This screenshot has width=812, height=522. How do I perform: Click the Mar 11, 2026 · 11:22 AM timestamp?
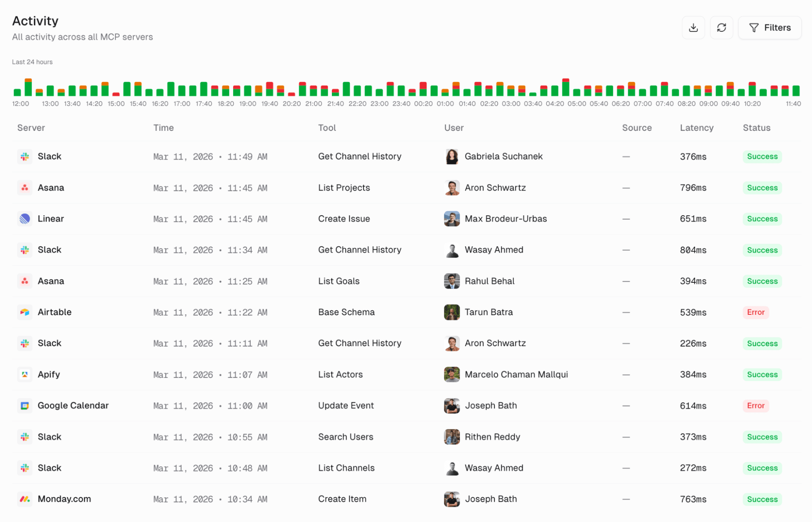[210, 312]
